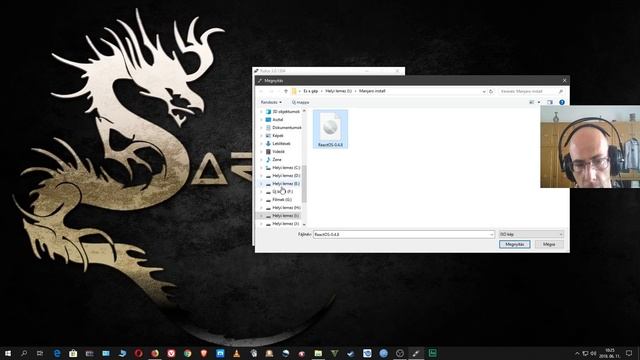
Task: Select the Filmek (G:) drive in the tree
Action: [x=278, y=200]
